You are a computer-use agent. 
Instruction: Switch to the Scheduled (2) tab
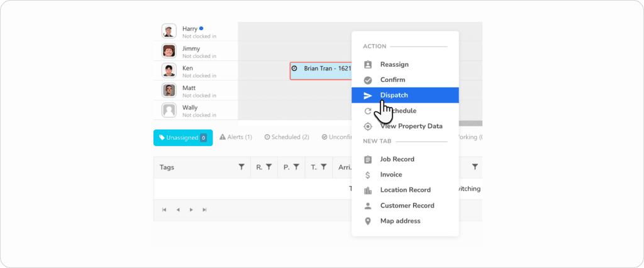click(287, 137)
